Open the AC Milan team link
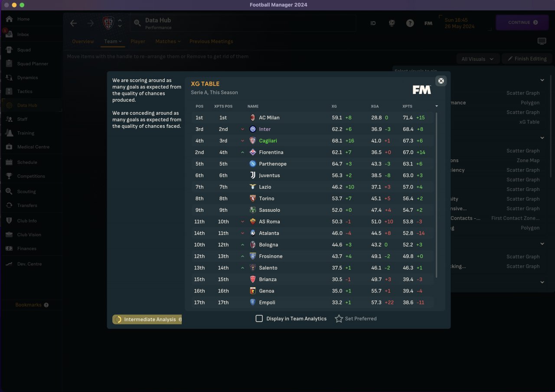The width and height of the screenshot is (555, 392). pyautogui.click(x=269, y=117)
